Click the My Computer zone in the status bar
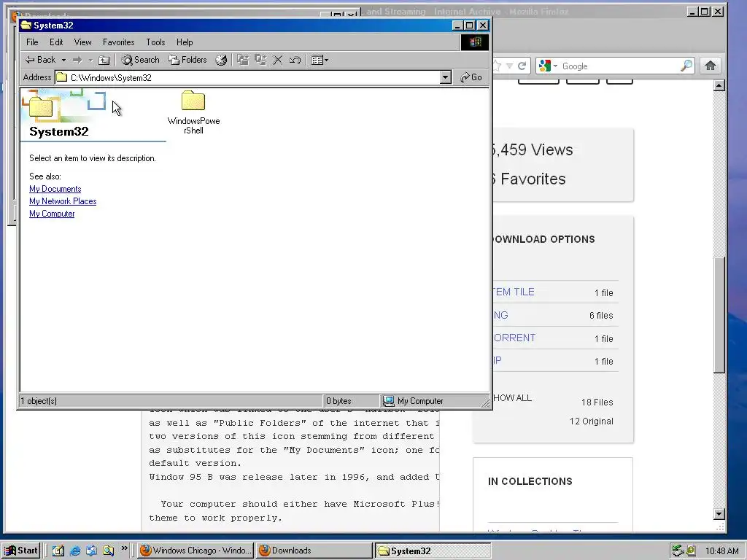Screen dimensions: 747x560 pos(431,401)
